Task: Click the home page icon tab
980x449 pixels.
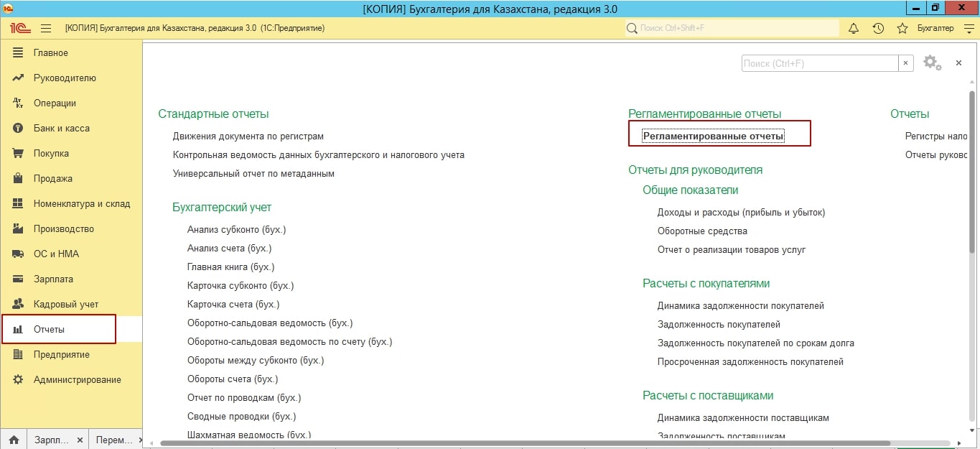Action: pyautogui.click(x=13, y=440)
